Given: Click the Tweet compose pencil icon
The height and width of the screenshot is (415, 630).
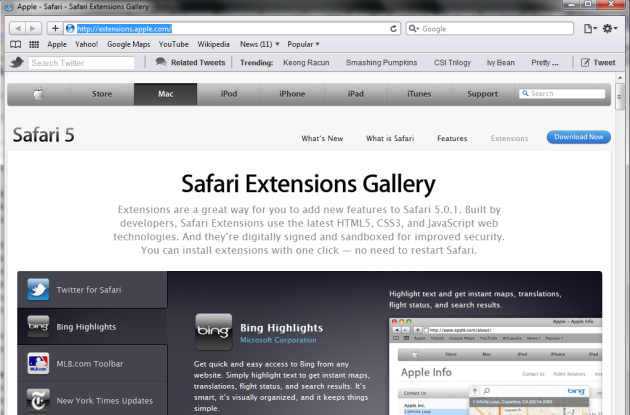Looking at the screenshot, I should pos(585,62).
